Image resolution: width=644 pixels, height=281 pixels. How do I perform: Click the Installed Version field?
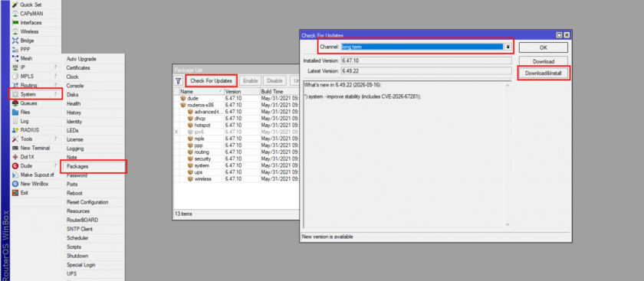click(x=426, y=60)
